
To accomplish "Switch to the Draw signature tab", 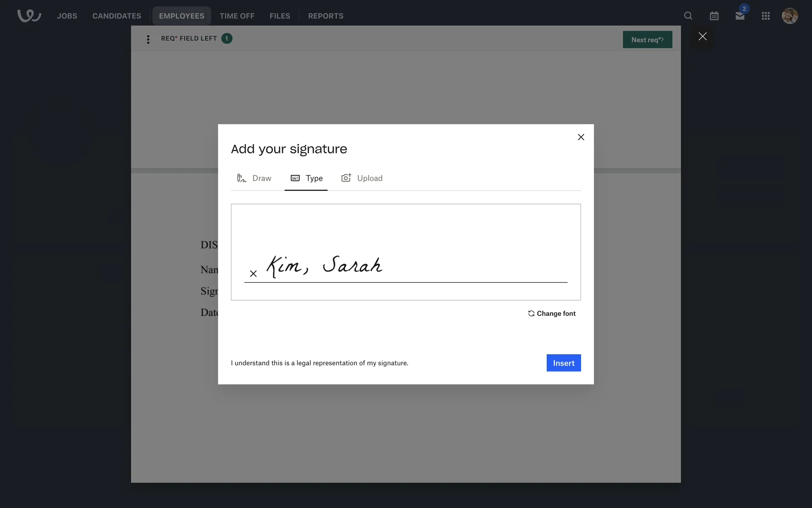I will (254, 178).
